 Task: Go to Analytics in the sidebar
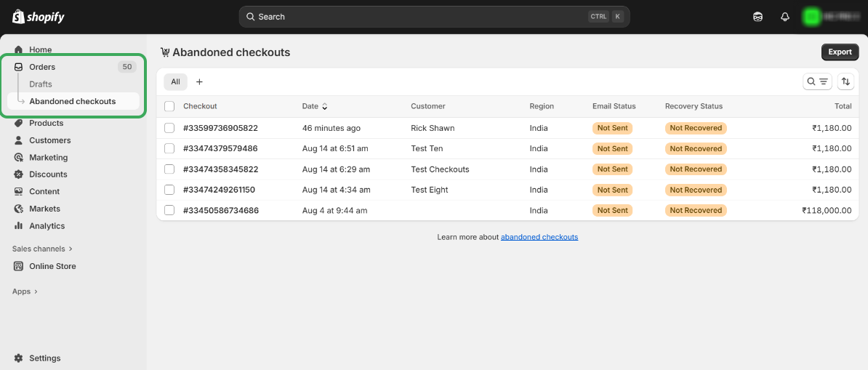(x=47, y=226)
